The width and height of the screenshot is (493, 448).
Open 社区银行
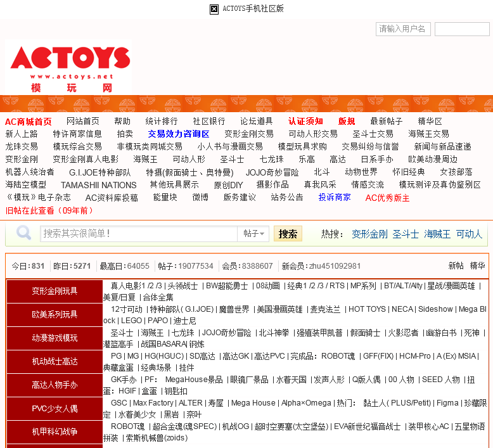[x=208, y=122]
